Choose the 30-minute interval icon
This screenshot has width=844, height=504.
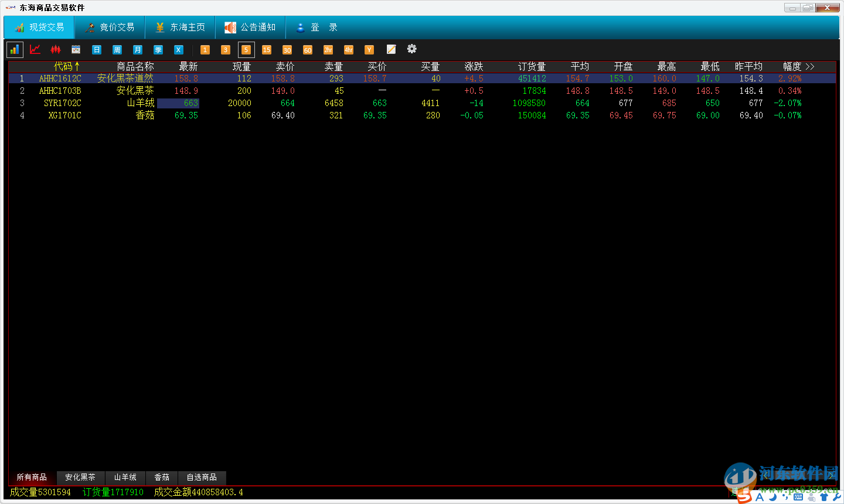tap(287, 50)
